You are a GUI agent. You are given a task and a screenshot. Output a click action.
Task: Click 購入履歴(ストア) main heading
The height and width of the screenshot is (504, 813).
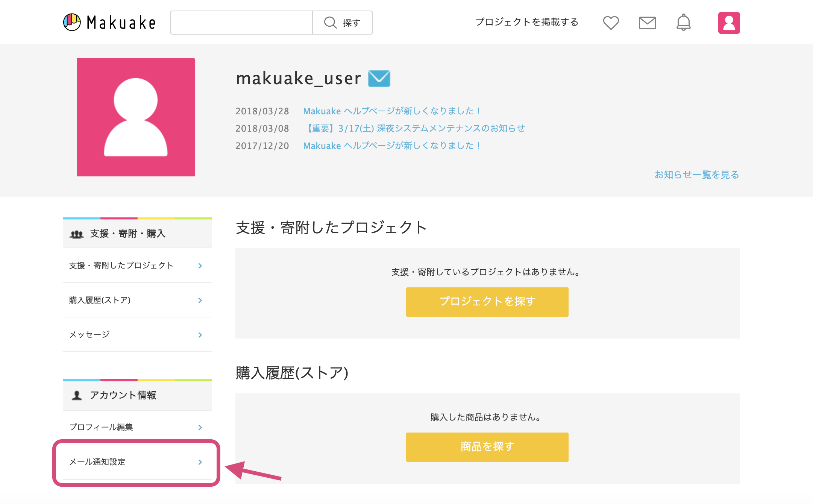tap(292, 373)
